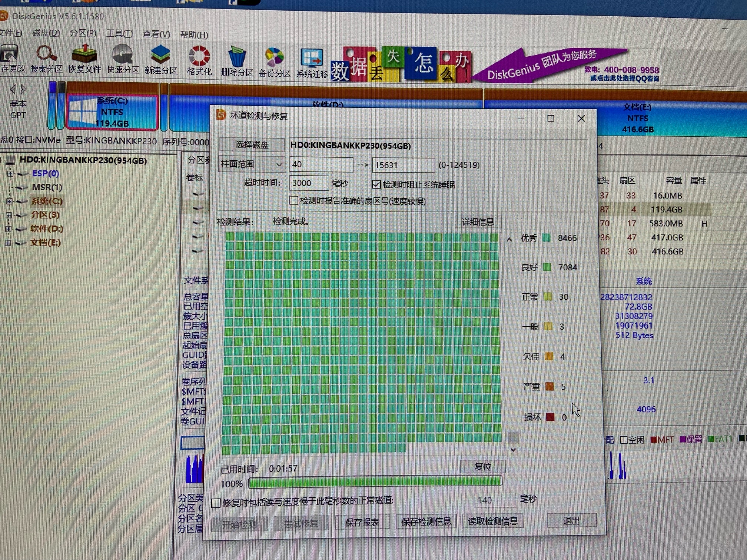Uncheck 检测时阻止系统睡眠 checkbox
This screenshot has width=747, height=560.
pos(376,184)
